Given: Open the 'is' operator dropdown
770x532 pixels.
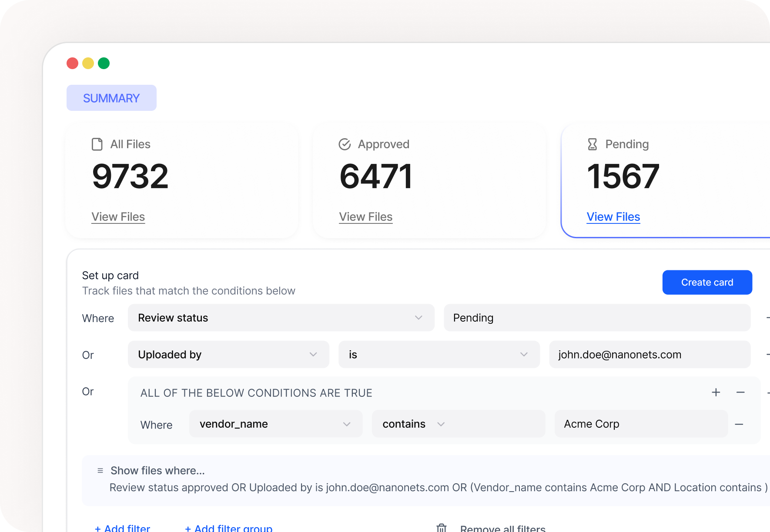Looking at the screenshot, I should click(x=439, y=355).
